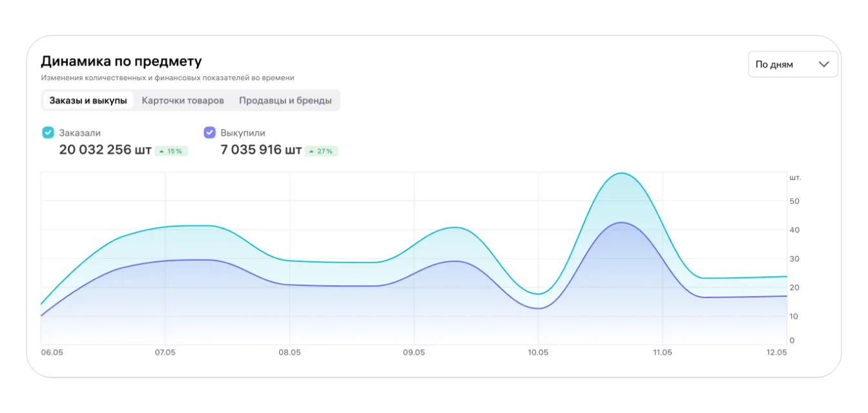Select the Заказы и выкупы tab
This screenshot has width=868, height=413.
(x=88, y=101)
